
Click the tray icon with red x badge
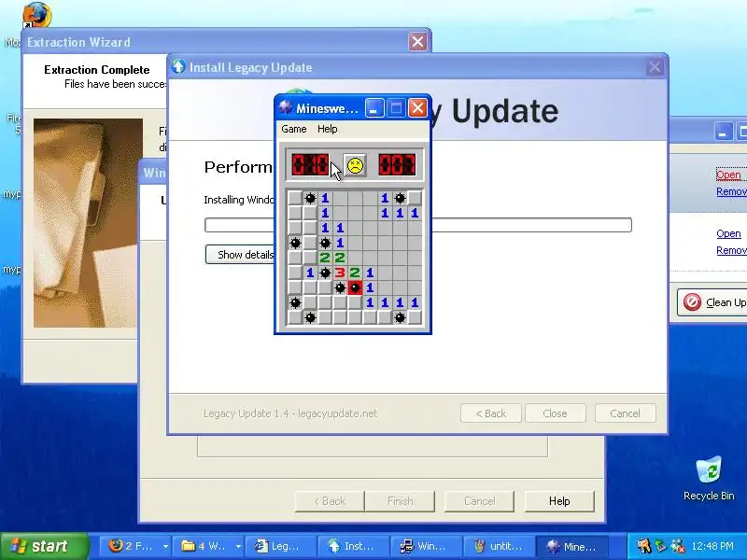pos(678,546)
